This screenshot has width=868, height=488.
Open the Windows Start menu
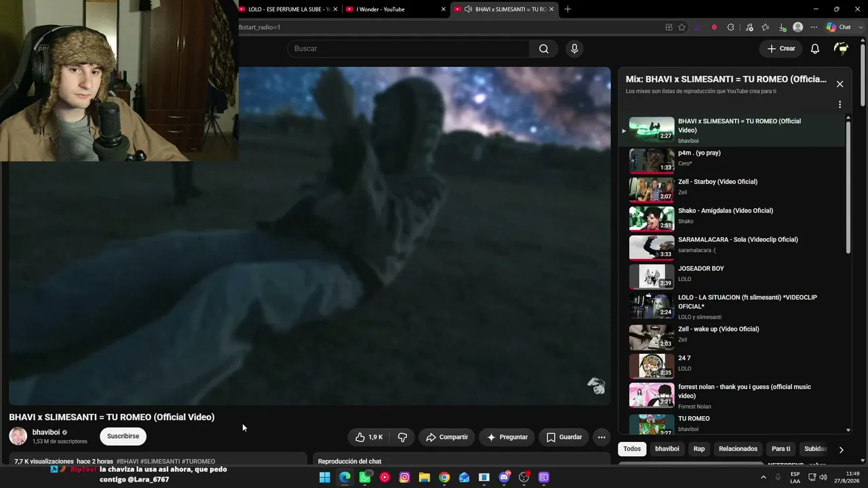[x=325, y=477]
